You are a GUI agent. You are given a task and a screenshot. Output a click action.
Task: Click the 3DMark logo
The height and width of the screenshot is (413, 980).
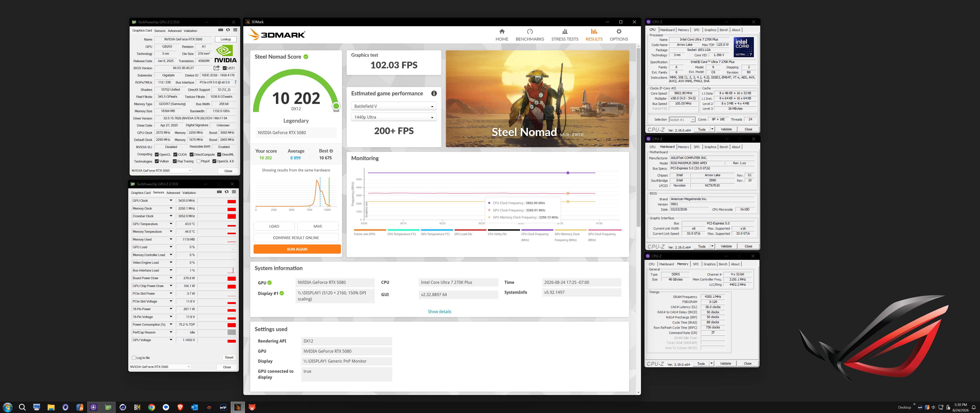(x=277, y=35)
